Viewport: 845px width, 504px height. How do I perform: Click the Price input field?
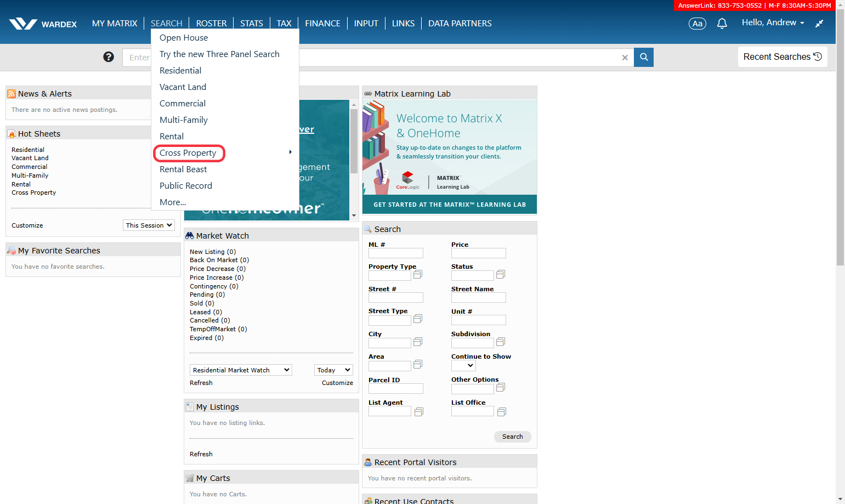(479, 253)
